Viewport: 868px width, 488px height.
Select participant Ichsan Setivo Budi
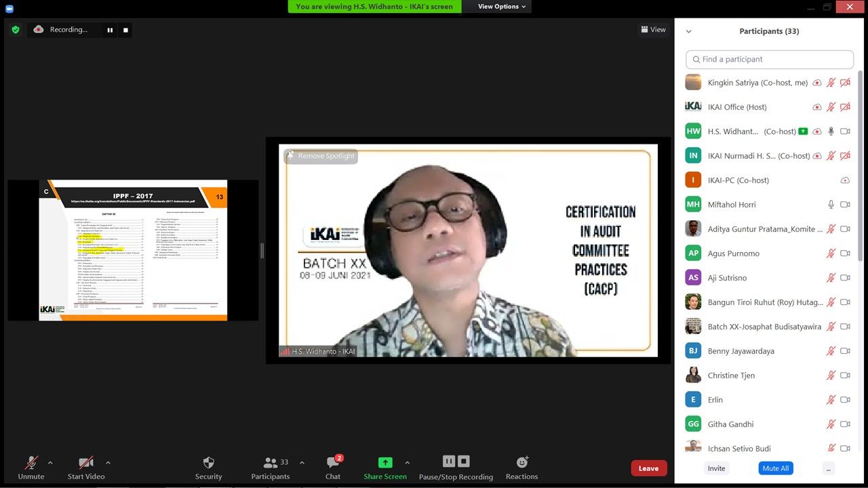768,447
